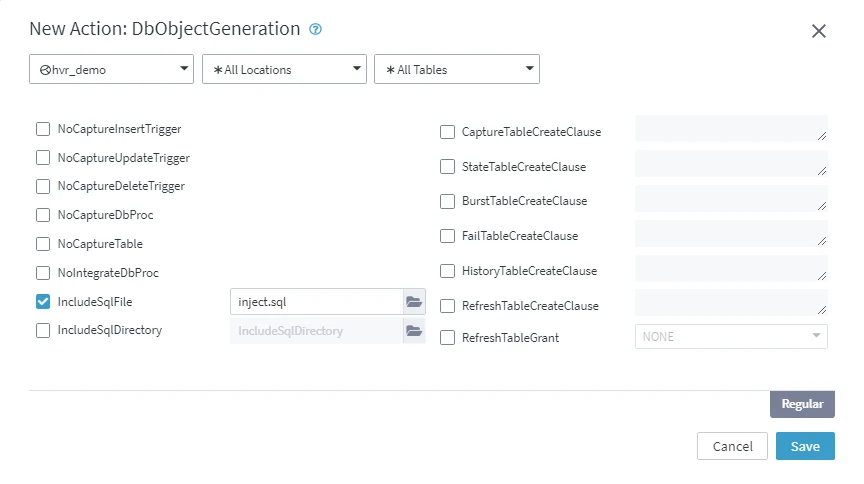The image size is (864, 484).
Task: Expand the All Tables dropdown
Action: pos(457,69)
